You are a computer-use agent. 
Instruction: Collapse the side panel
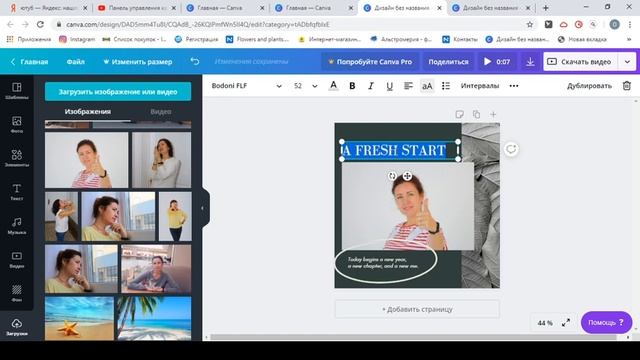(x=203, y=208)
